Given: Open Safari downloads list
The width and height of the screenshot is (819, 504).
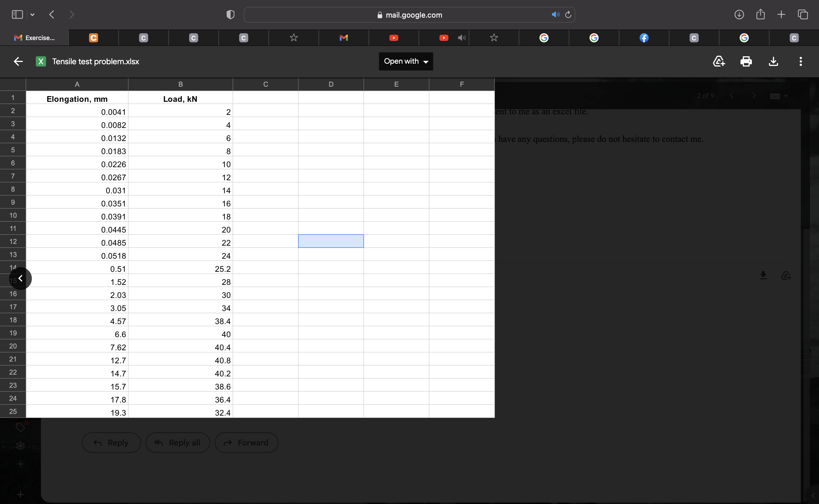Looking at the screenshot, I should click(739, 14).
